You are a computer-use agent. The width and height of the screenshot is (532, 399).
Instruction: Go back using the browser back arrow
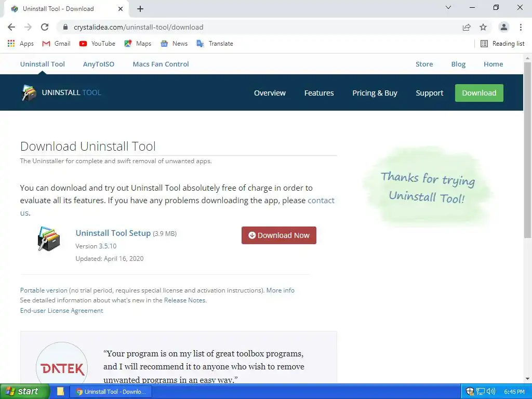pos(11,27)
